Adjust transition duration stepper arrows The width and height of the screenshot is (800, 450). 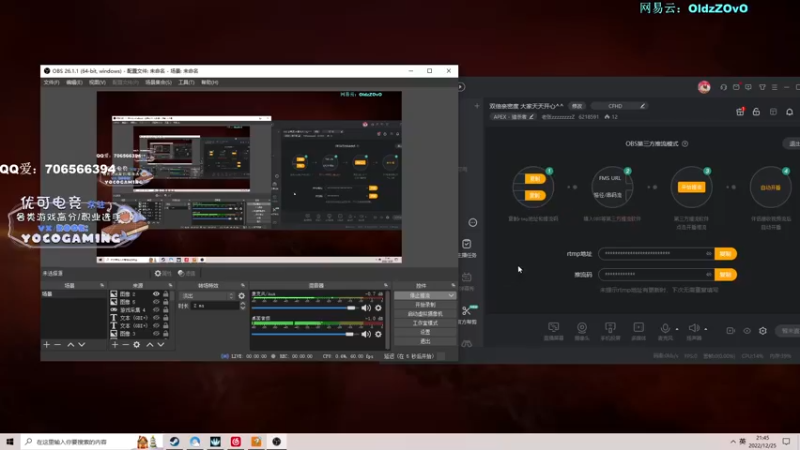click(242, 306)
